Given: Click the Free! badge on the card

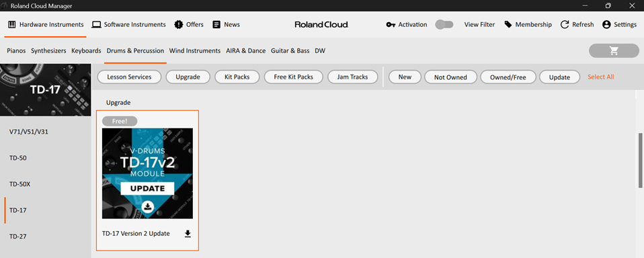Looking at the screenshot, I should [x=120, y=121].
